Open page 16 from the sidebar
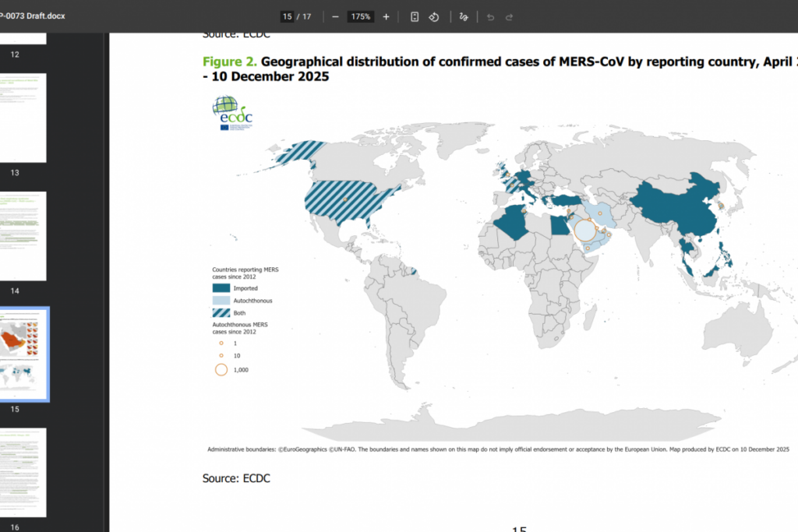Image resolution: width=798 pixels, height=532 pixels. point(23,473)
